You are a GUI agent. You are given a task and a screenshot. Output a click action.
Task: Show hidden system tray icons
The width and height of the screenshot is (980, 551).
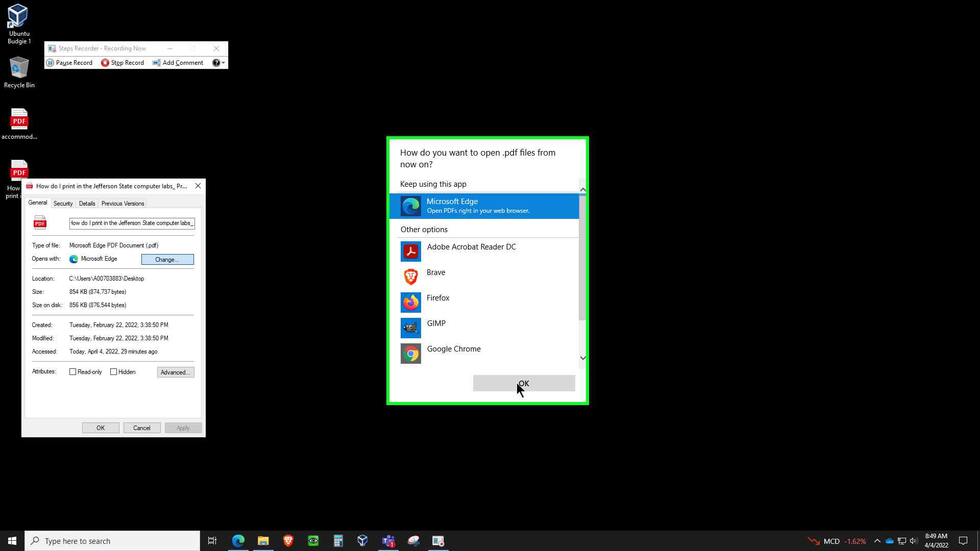coord(877,541)
